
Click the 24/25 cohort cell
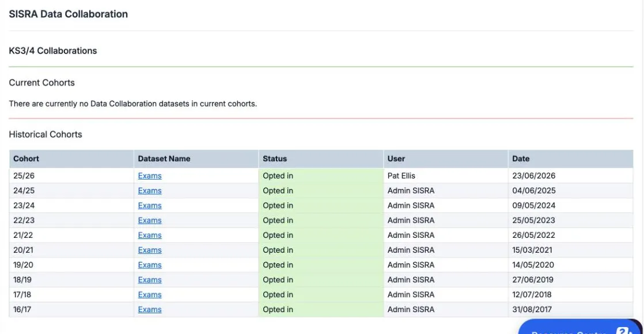click(71, 191)
